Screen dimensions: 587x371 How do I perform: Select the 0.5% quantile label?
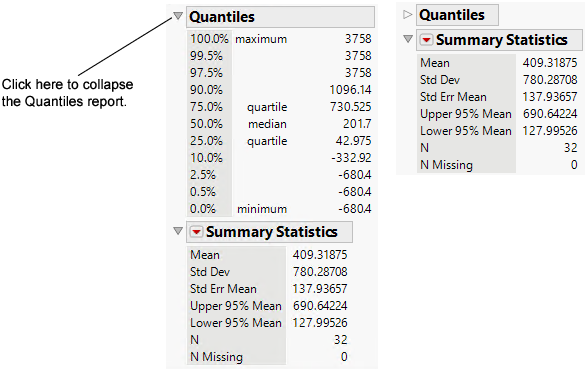click(203, 192)
